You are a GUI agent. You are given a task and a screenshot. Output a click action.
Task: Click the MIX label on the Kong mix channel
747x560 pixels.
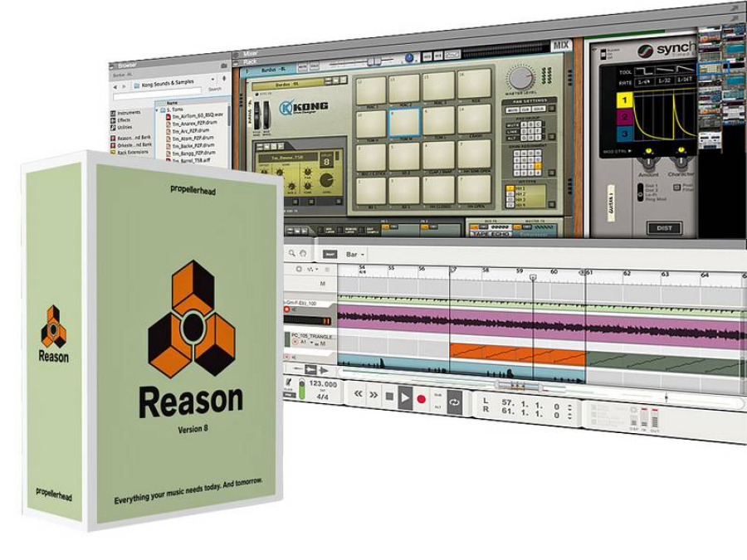(561, 46)
